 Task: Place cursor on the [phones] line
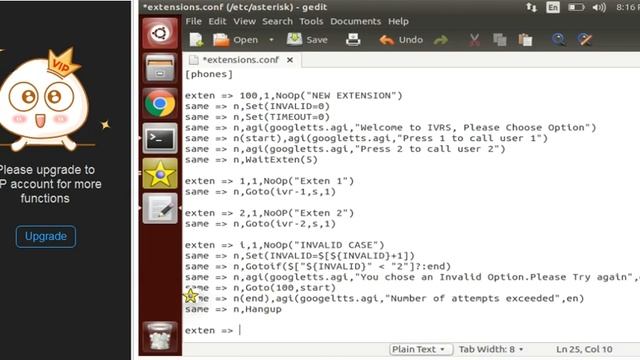pos(209,74)
